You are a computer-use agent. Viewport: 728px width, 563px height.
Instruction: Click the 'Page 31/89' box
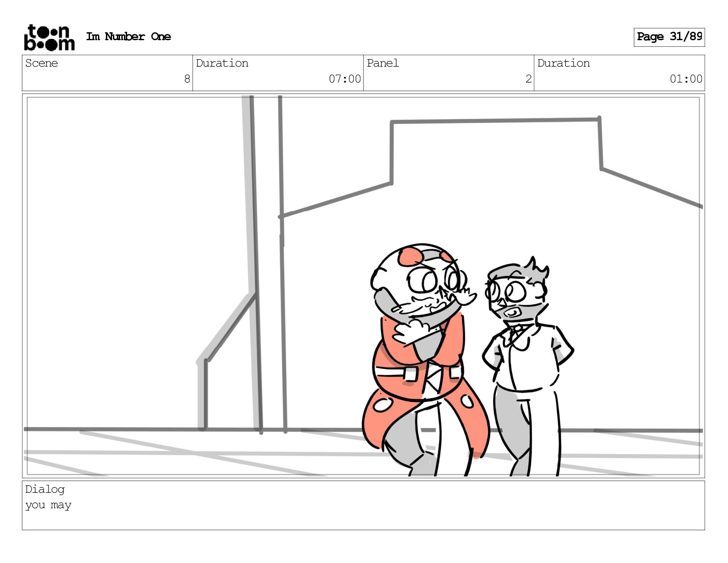[669, 37]
